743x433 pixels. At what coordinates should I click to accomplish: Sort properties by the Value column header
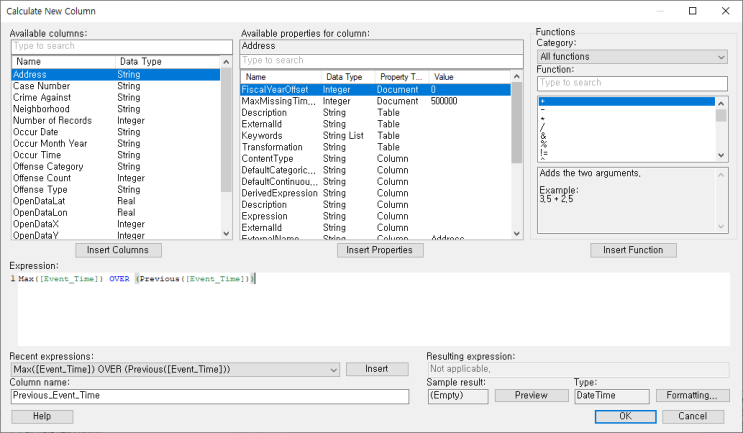[467, 76]
